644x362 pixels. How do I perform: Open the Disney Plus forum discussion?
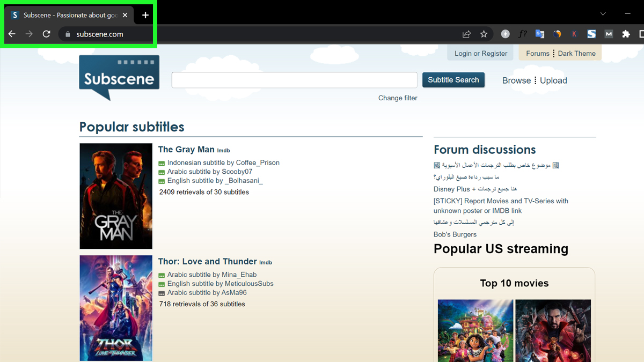(x=475, y=189)
